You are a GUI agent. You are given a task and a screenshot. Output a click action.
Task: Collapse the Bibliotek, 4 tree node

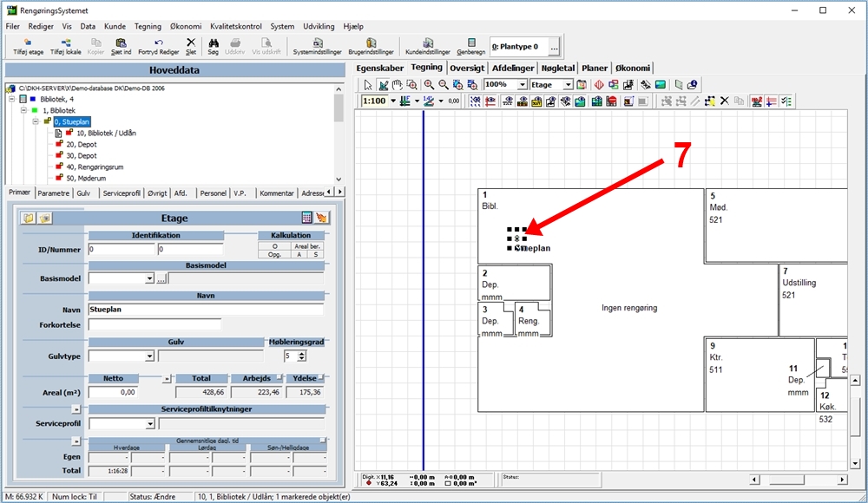[11, 99]
